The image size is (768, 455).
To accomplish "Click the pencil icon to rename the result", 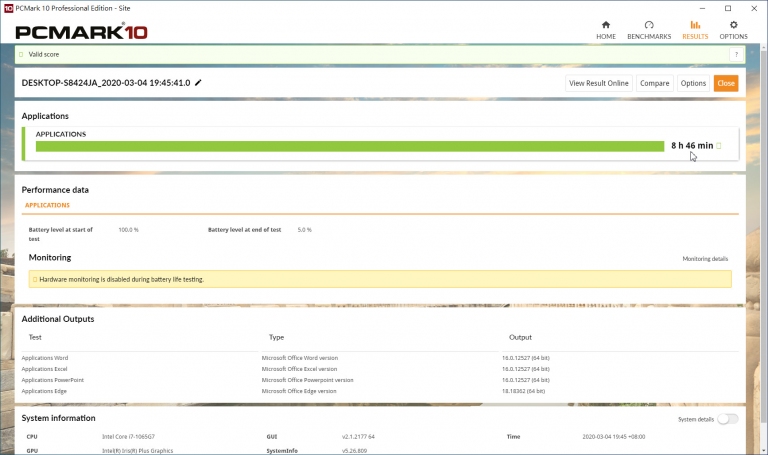I will click(198, 83).
